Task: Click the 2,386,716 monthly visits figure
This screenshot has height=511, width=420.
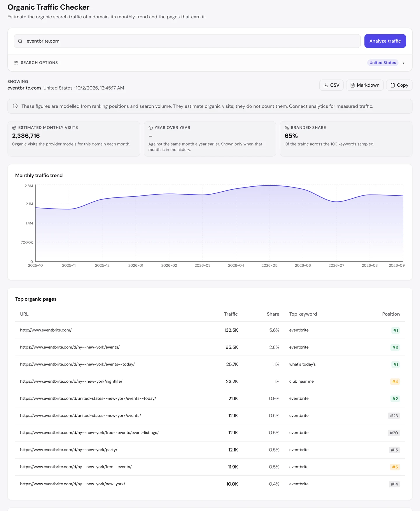Action: 26,136
